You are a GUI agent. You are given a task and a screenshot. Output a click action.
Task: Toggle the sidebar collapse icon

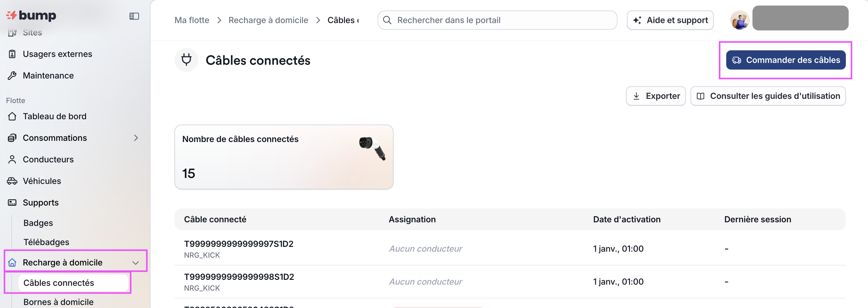coord(134,16)
